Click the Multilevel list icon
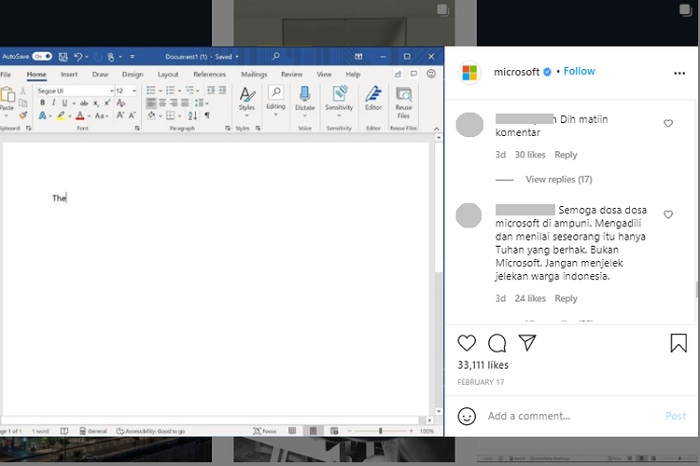 190,91
